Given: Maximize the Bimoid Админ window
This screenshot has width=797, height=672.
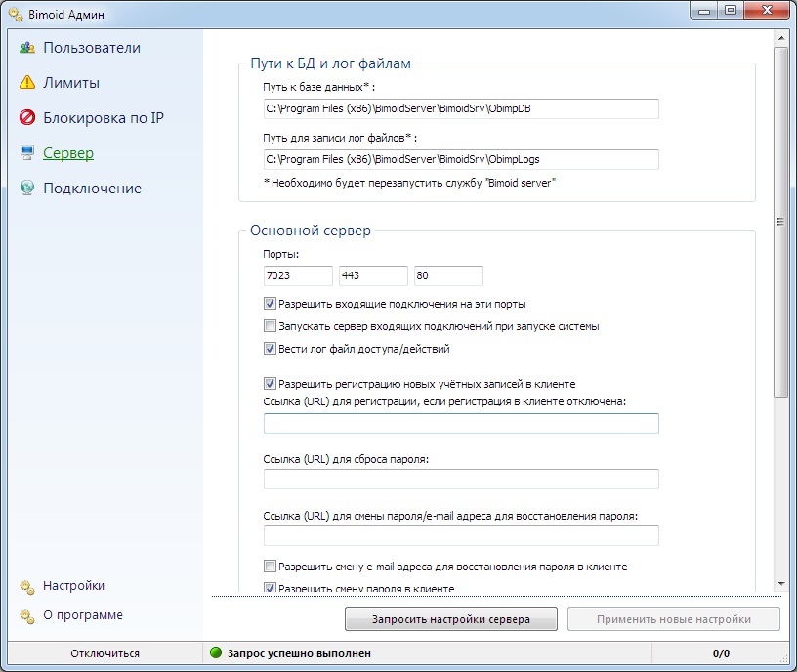Looking at the screenshot, I should pyautogui.click(x=731, y=11).
